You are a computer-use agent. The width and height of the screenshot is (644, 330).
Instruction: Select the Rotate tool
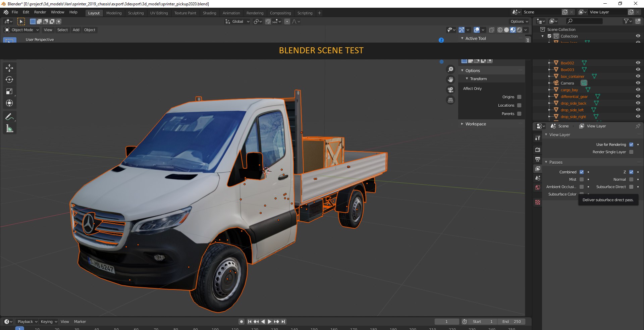9,80
